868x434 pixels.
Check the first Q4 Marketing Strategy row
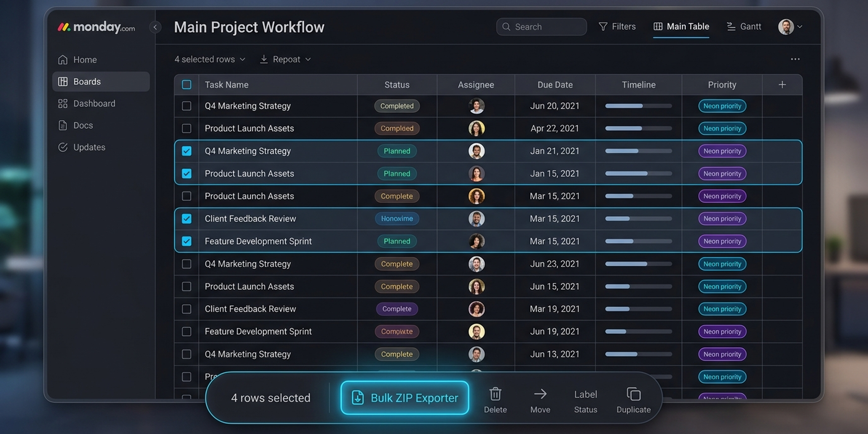[x=186, y=106]
